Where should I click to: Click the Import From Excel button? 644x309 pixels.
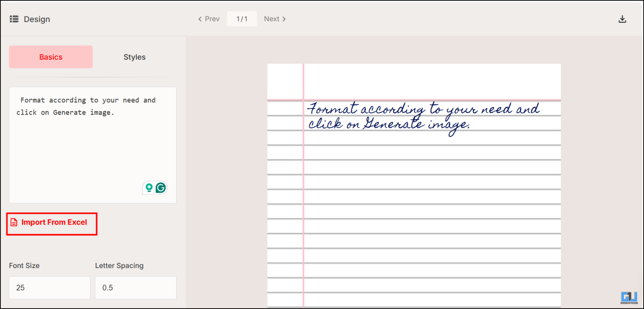[x=52, y=223]
